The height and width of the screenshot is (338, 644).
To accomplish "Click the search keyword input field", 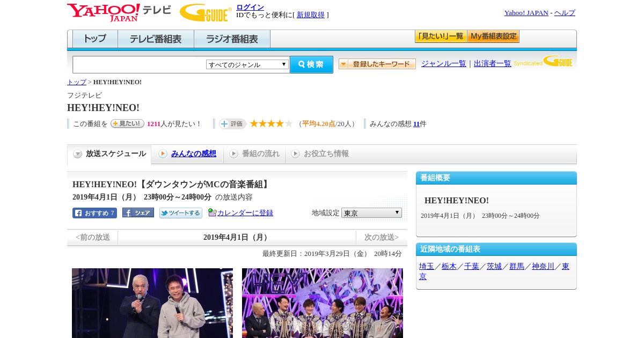I will 139,64.
